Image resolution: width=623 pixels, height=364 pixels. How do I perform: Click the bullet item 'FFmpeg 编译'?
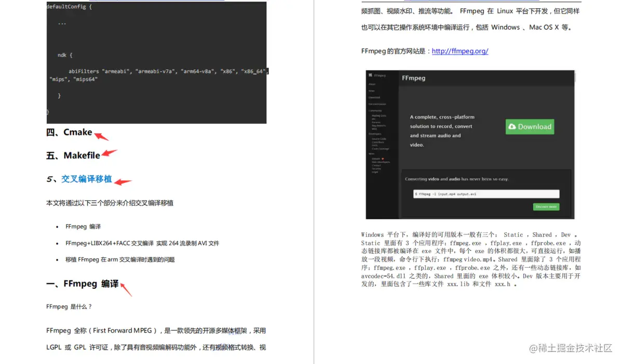83,227
